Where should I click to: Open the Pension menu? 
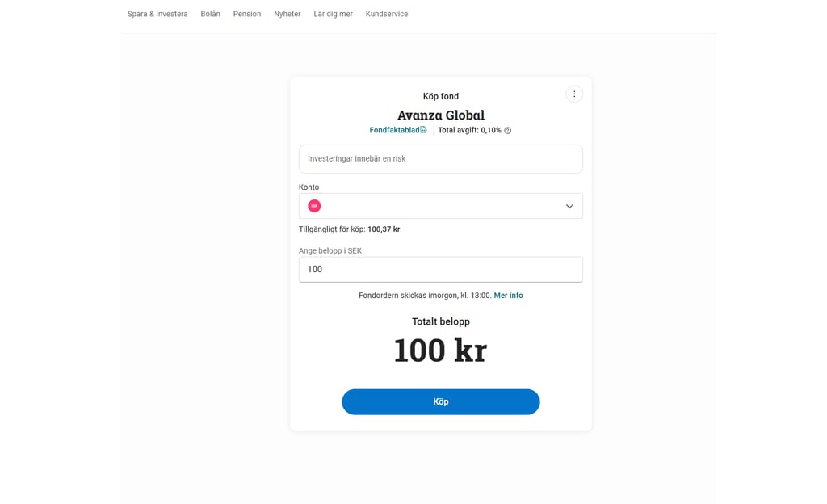tap(247, 14)
